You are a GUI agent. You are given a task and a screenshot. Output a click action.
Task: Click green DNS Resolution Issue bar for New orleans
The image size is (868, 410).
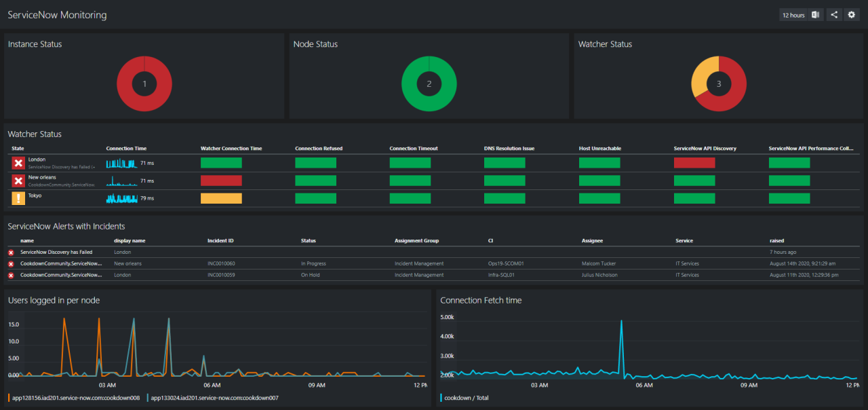pos(505,181)
